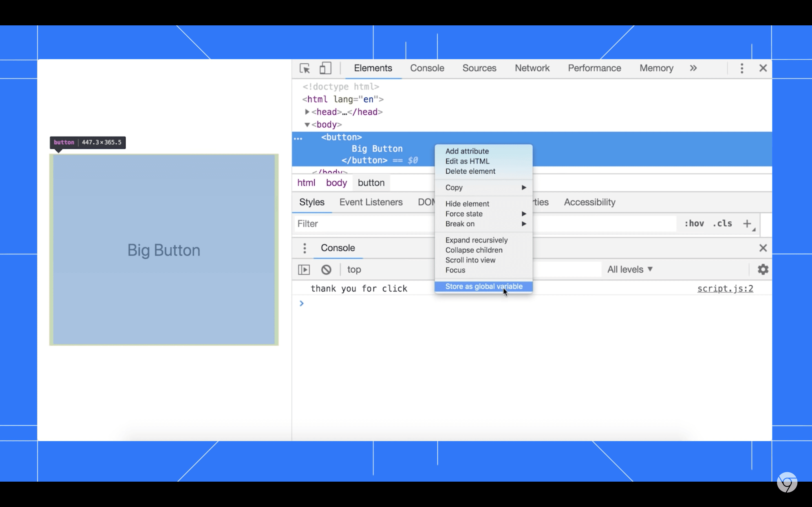This screenshot has height=507, width=812.
Task: Select the Console panel tab
Action: point(427,68)
